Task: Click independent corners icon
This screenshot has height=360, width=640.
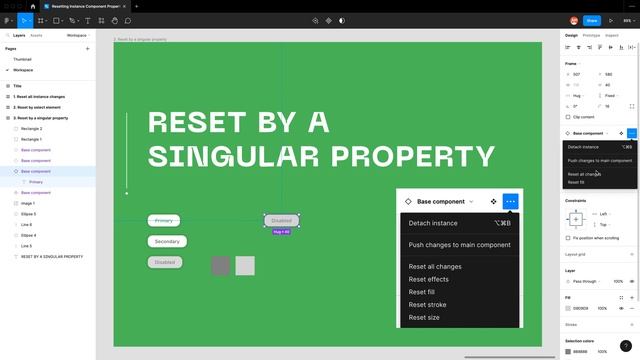Action: [632, 106]
